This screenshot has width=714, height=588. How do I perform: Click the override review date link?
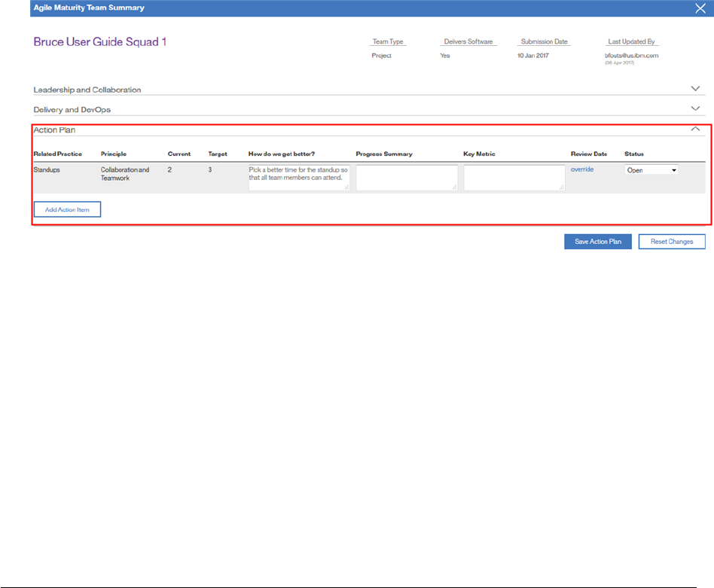pos(582,169)
